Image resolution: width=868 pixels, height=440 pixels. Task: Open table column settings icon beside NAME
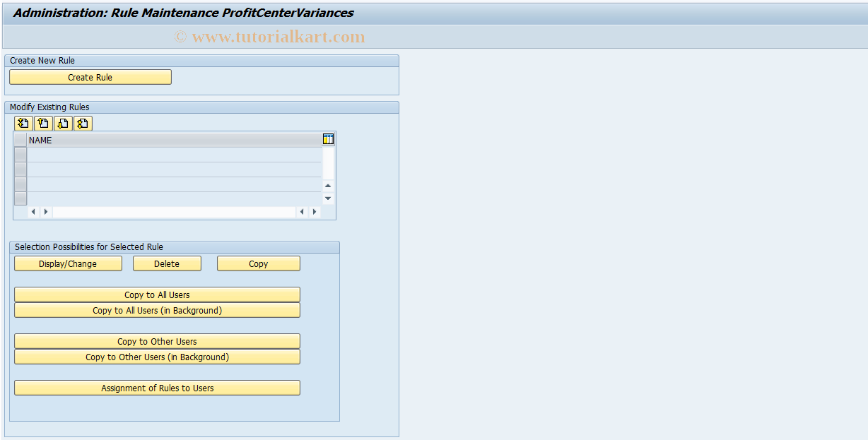pyautogui.click(x=328, y=139)
